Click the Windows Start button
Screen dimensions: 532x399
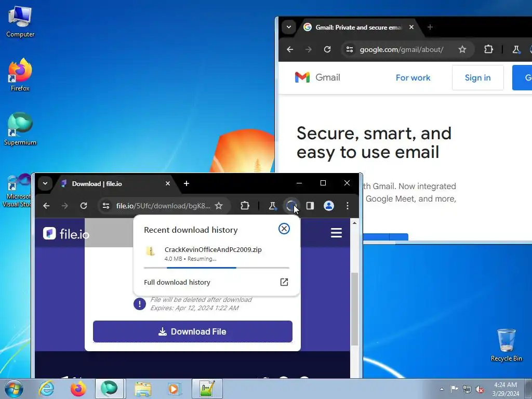coord(14,389)
